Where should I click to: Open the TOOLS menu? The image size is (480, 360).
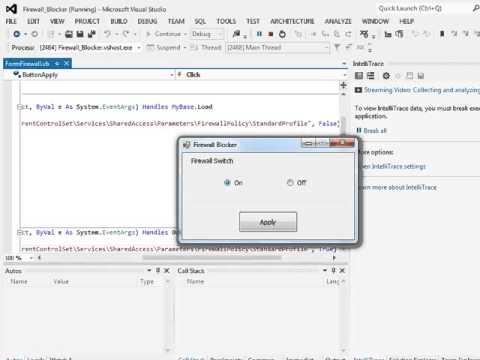pyautogui.click(x=226, y=21)
